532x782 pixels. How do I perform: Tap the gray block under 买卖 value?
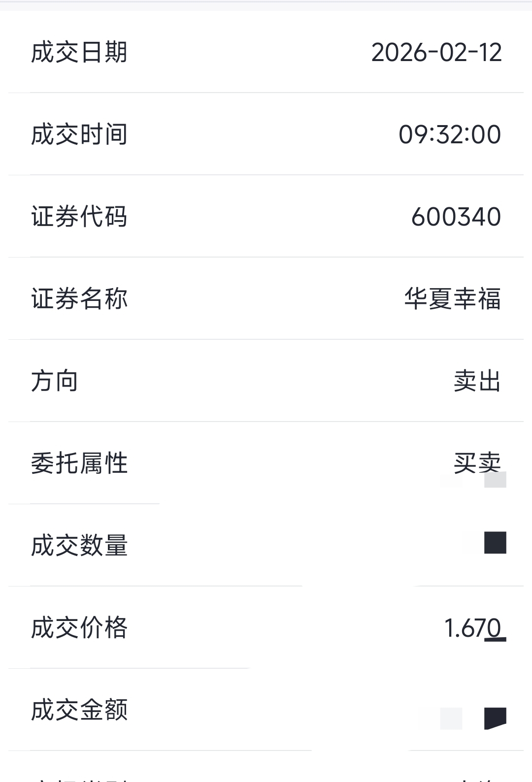click(x=496, y=480)
